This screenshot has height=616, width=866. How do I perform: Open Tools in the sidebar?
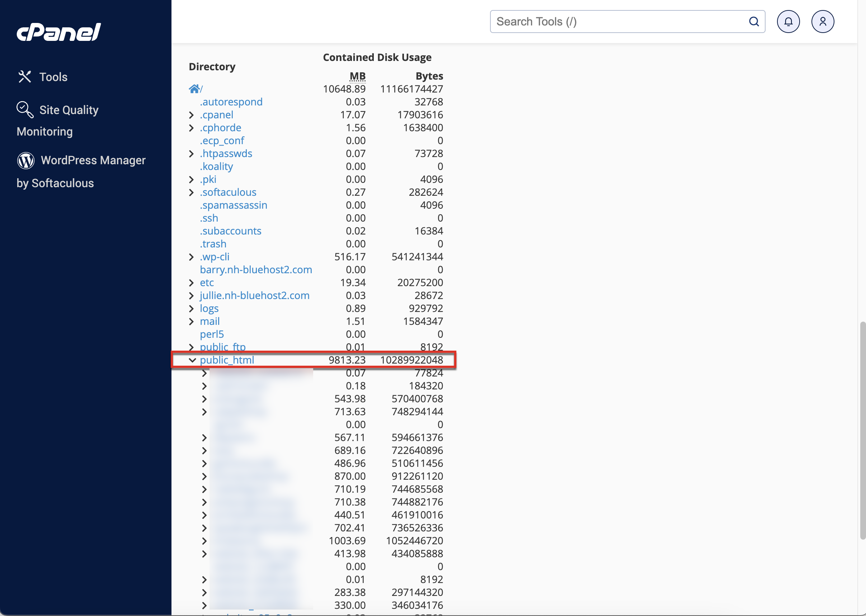53,77
